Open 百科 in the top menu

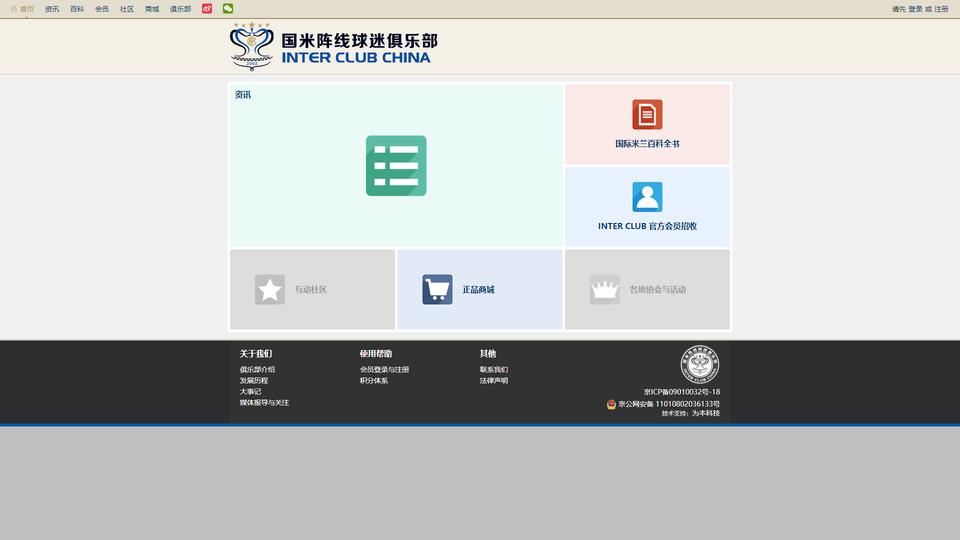[77, 9]
